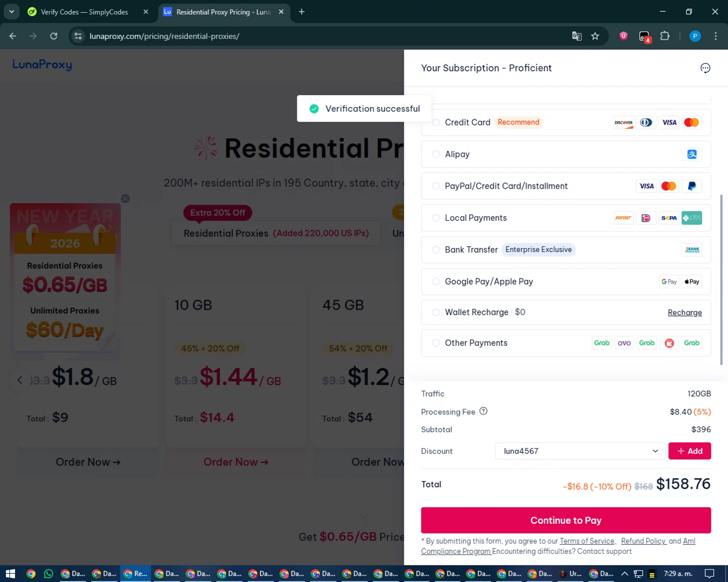Click the Continue to Pay button
The height and width of the screenshot is (582, 728).
pyautogui.click(x=566, y=520)
